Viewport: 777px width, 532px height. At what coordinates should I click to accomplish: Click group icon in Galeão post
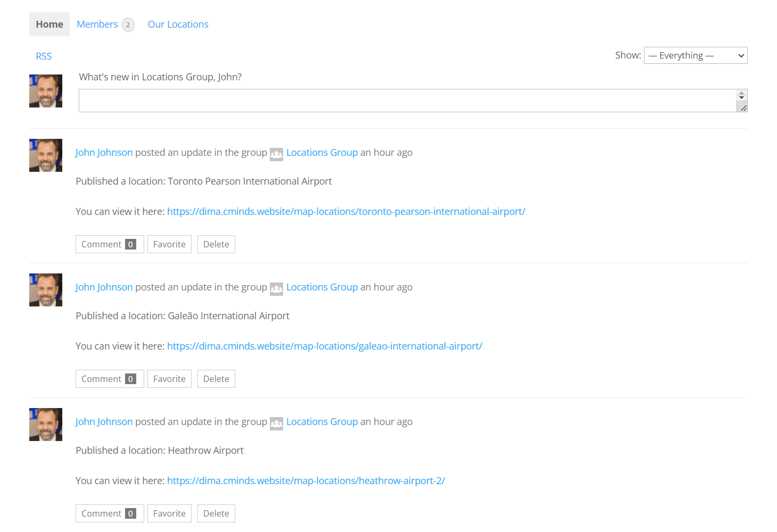click(276, 289)
